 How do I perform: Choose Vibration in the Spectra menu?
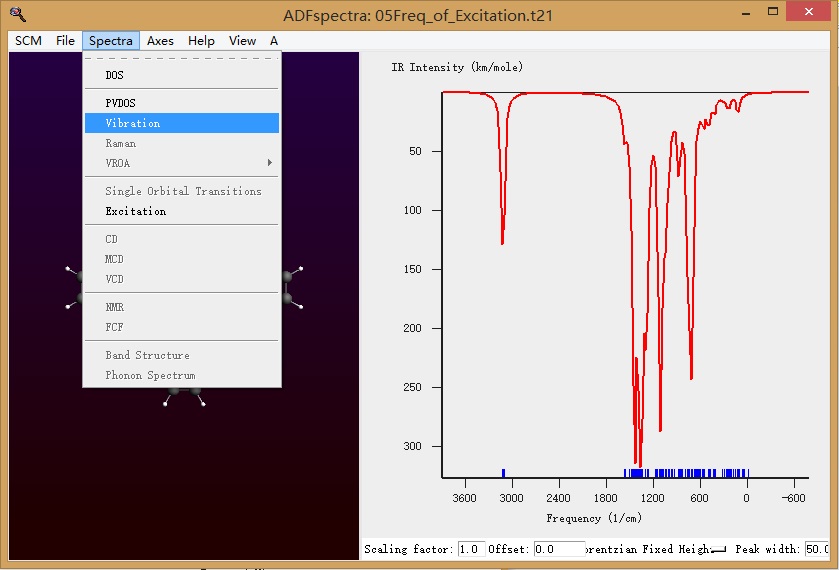182,123
